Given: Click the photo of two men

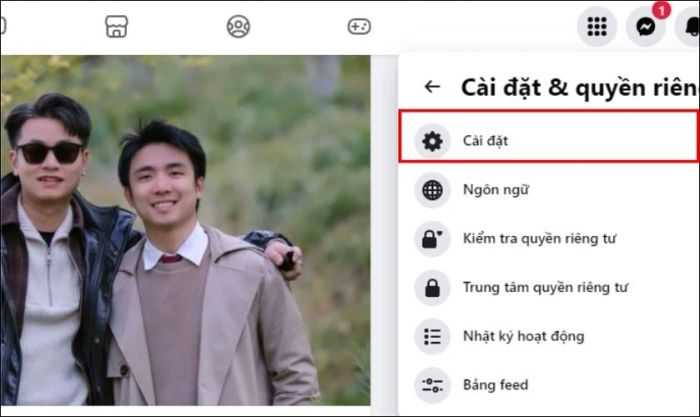Looking at the screenshot, I should (185, 230).
